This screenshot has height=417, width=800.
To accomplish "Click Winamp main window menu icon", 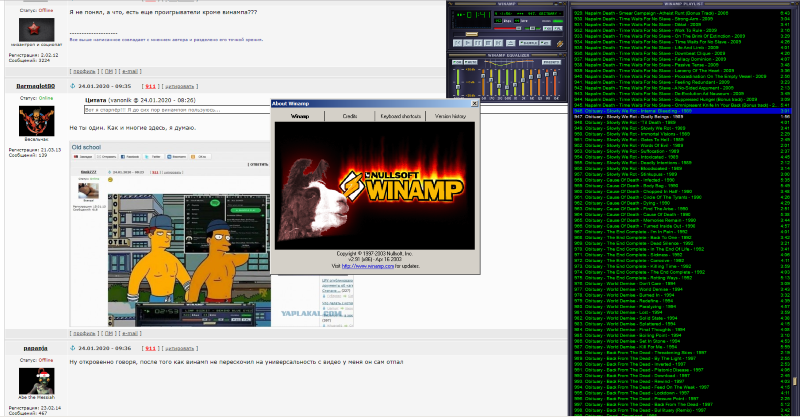I will click(x=451, y=4).
